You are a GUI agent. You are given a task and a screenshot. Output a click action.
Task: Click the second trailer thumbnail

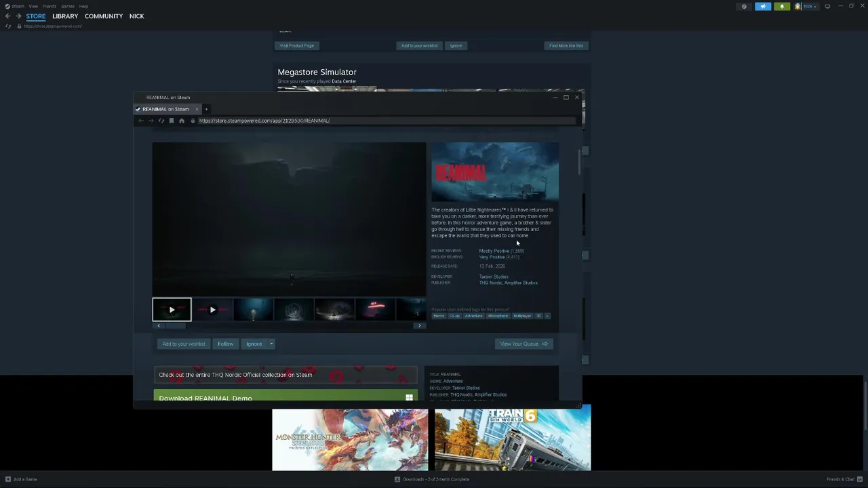tap(212, 310)
